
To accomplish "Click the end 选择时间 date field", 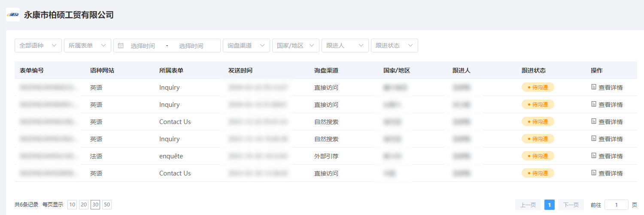I will tap(191, 45).
